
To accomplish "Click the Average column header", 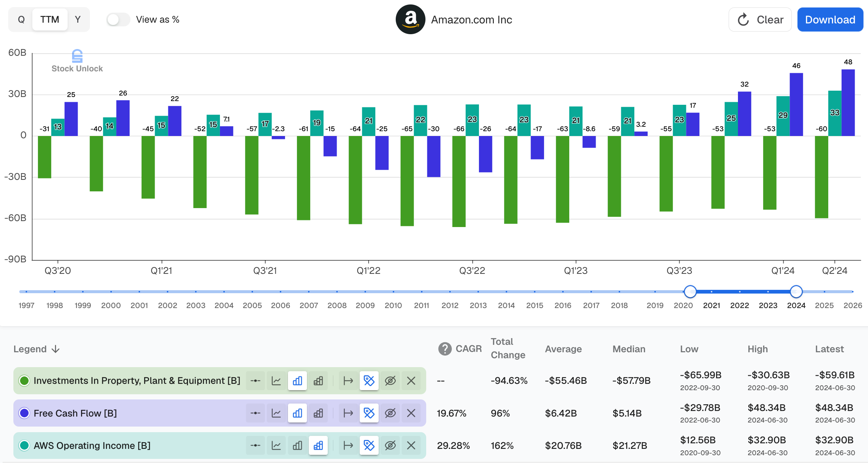I will click(563, 349).
